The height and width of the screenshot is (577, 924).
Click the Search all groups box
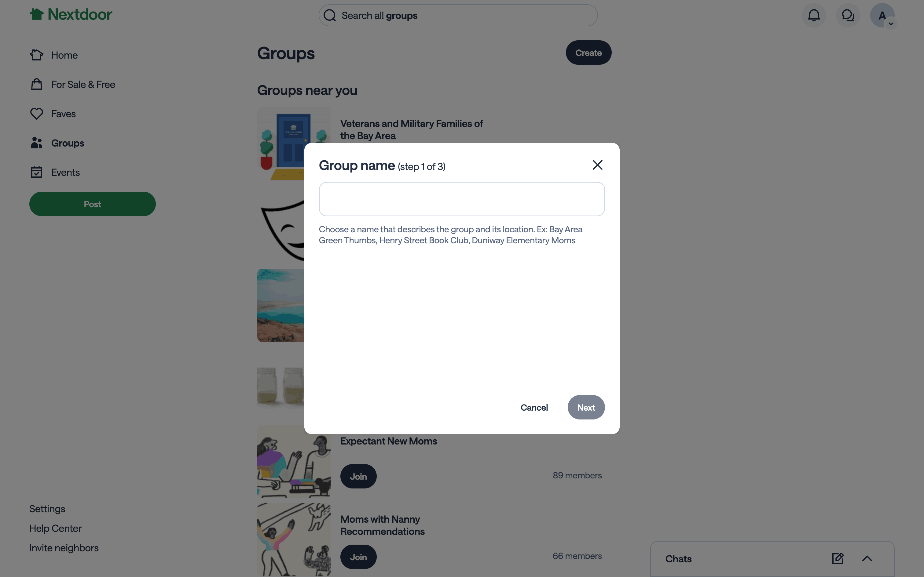(458, 15)
